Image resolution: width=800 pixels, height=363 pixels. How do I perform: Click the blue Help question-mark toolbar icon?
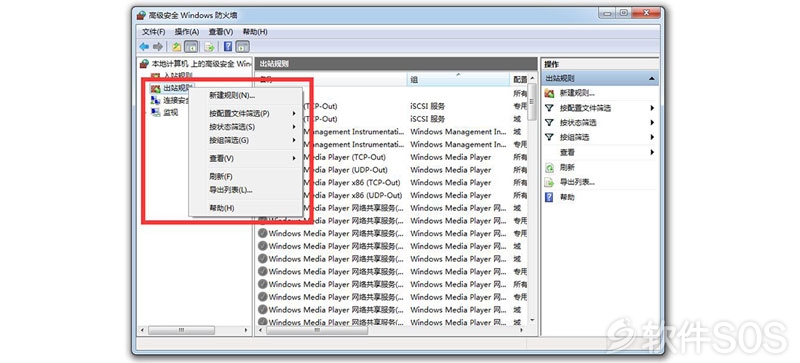[x=228, y=47]
